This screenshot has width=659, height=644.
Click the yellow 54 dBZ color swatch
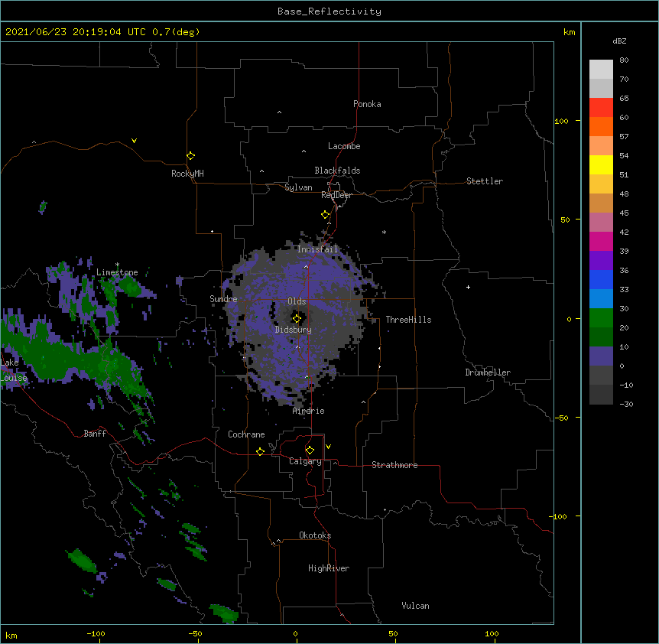(601, 164)
